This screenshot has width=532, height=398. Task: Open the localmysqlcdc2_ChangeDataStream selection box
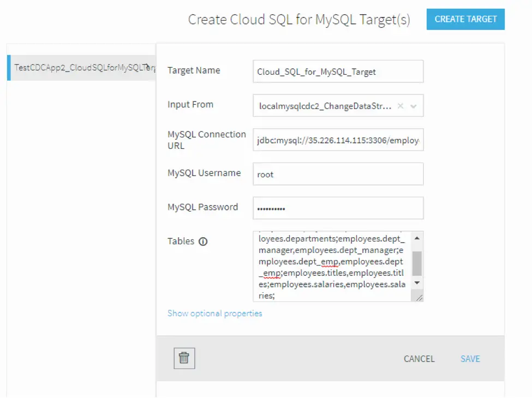(325, 106)
